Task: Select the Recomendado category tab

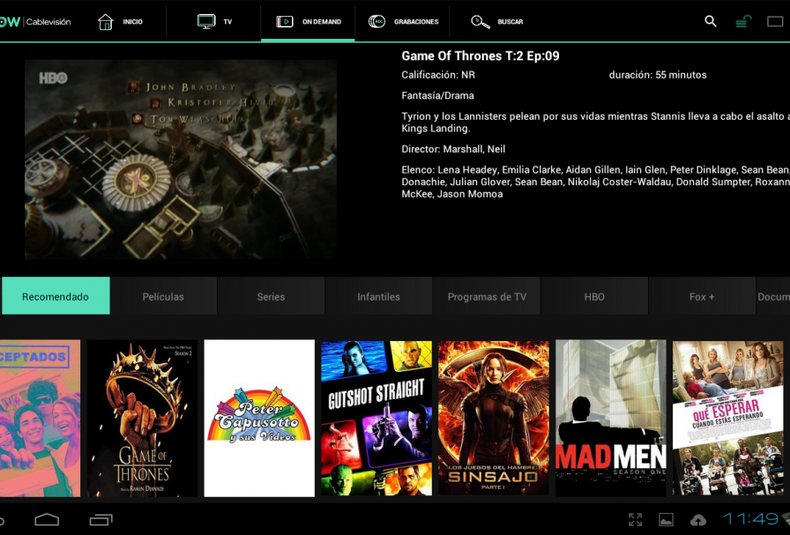Action: click(x=55, y=296)
